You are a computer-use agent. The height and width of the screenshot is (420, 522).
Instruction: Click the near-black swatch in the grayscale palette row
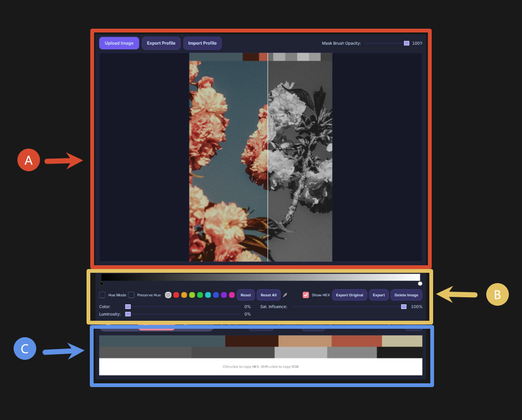tap(399, 352)
